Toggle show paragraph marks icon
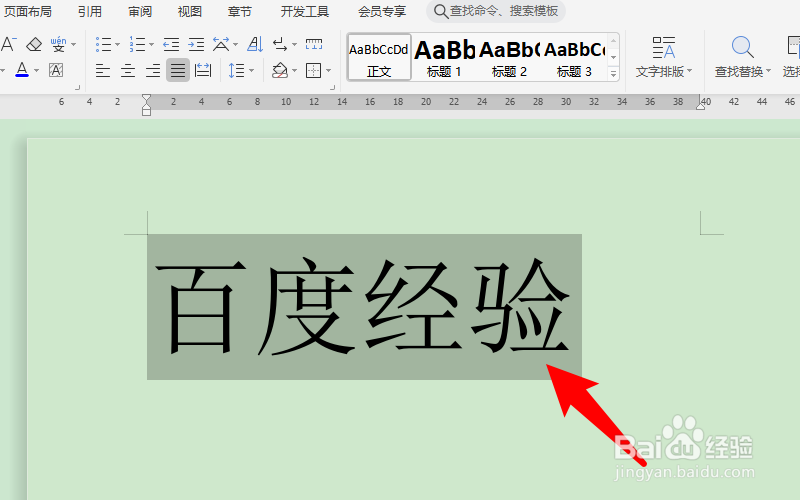The width and height of the screenshot is (800, 500). click(280, 45)
